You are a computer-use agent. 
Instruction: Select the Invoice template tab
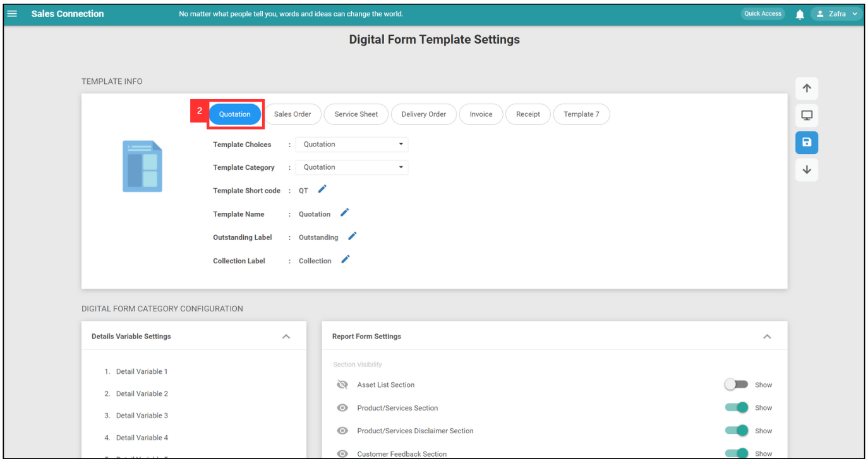pos(481,114)
